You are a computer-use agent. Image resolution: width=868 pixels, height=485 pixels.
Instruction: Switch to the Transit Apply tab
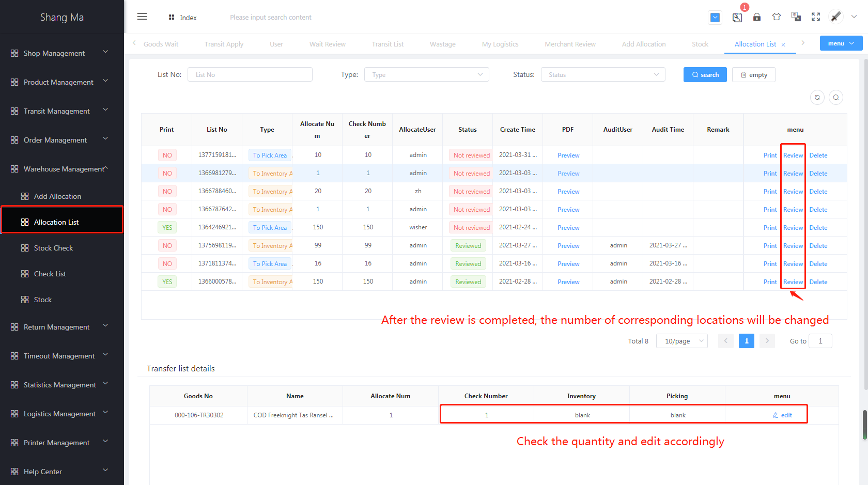coord(224,44)
